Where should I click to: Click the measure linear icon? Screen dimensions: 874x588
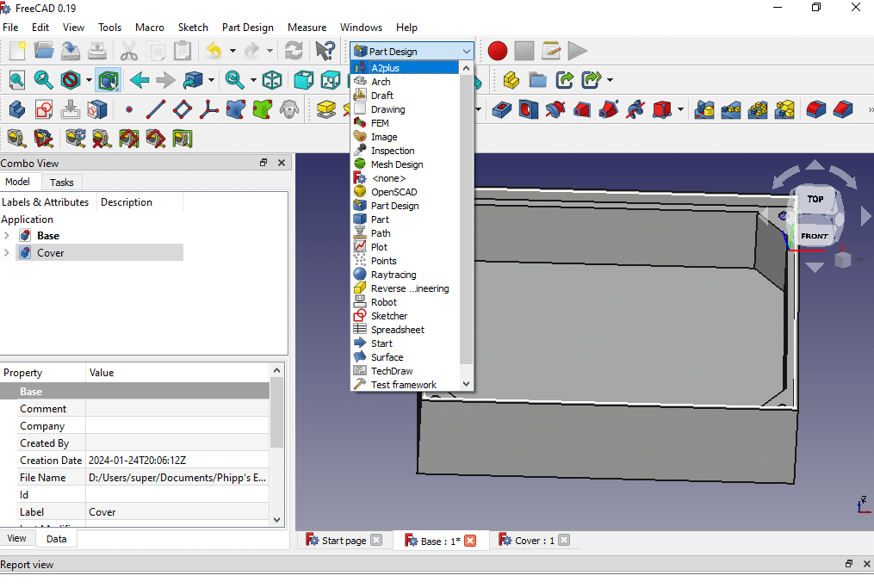[16, 139]
